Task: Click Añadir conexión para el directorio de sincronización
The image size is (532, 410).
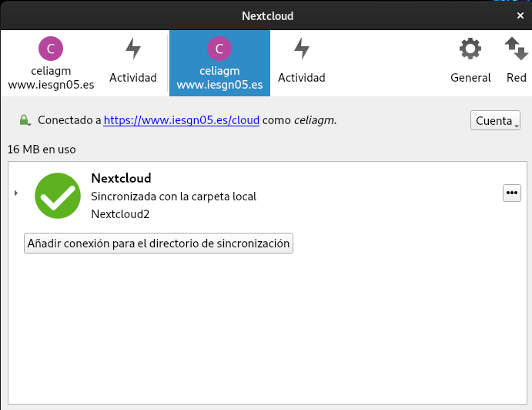Action: (x=159, y=244)
